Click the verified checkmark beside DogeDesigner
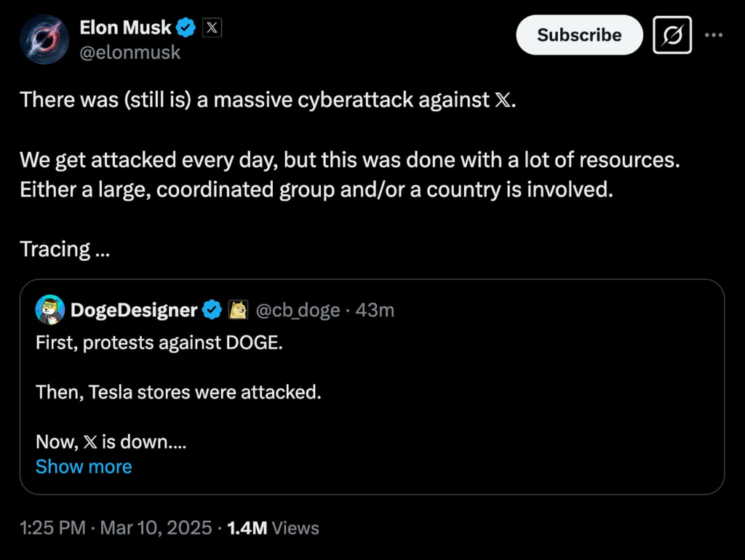This screenshot has width=745, height=560. (x=211, y=309)
